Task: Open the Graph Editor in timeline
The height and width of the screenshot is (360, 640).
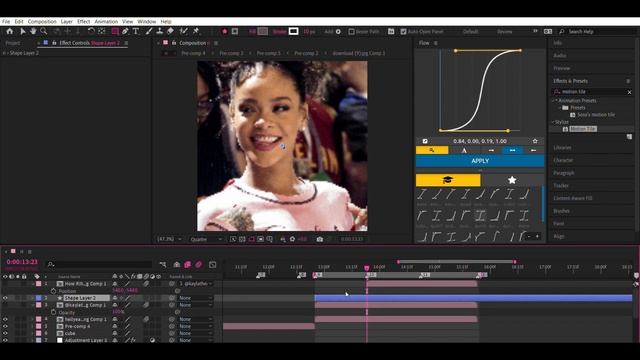Action: 213,264
